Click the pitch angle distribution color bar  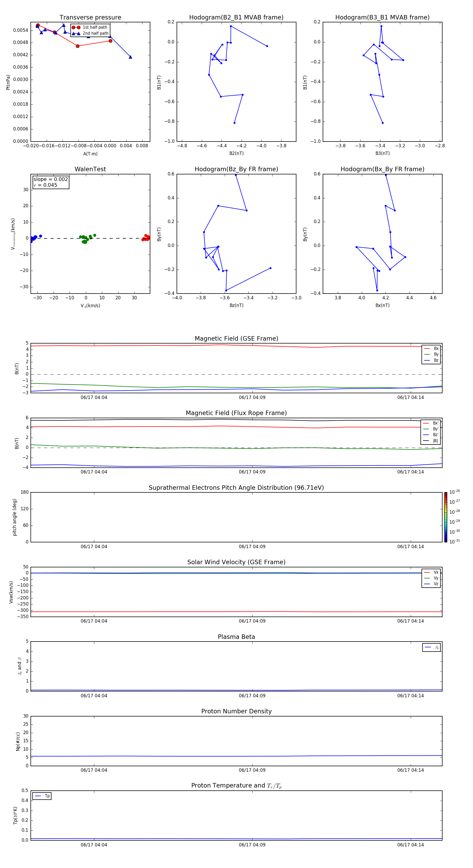(x=446, y=517)
